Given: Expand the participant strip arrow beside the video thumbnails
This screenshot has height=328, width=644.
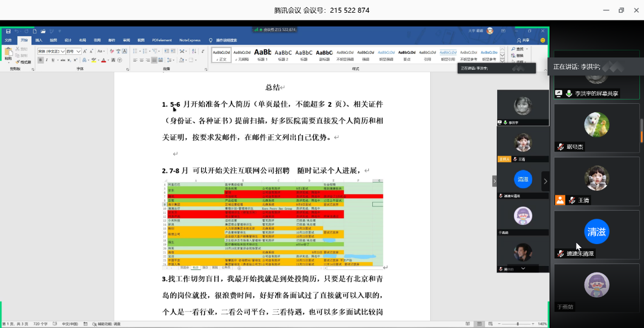Looking at the screenshot, I should point(494,181).
